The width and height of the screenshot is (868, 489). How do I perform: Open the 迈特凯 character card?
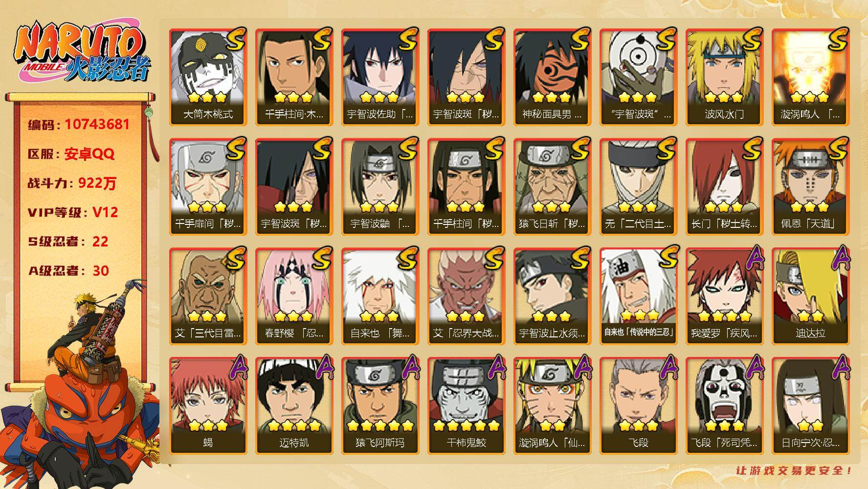[x=294, y=406]
